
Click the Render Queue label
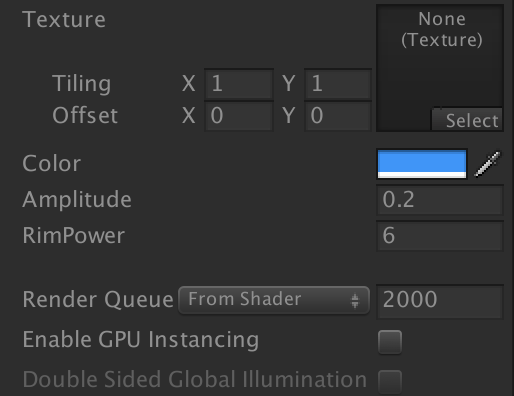98,300
